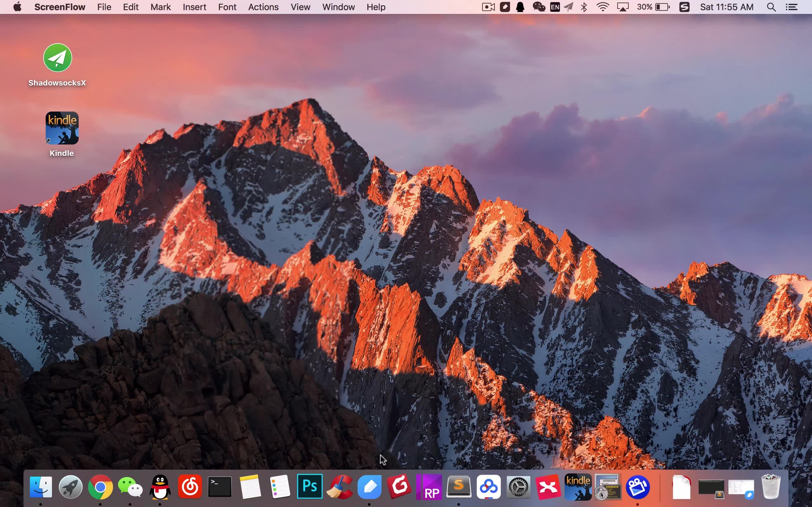Click the Spotlight search icon
The width and height of the screenshot is (812, 507).
(771, 7)
